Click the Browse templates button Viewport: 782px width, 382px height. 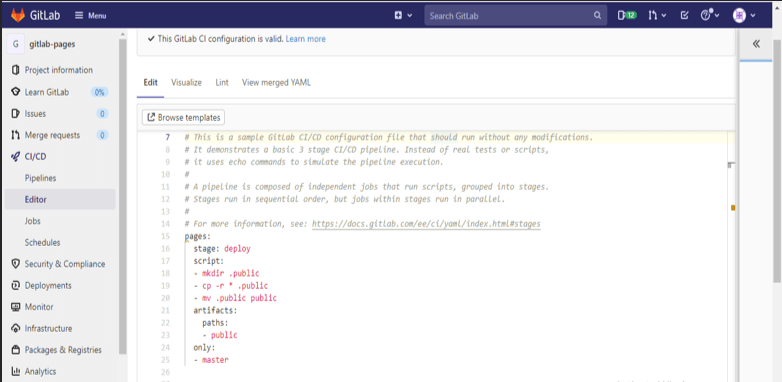tap(184, 118)
